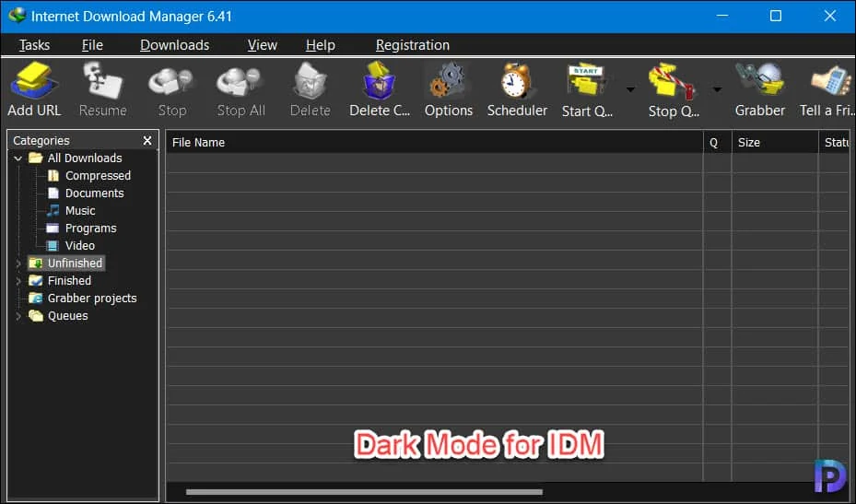The width and height of the screenshot is (856, 504).
Task: Open the Tasks menu
Action: tap(34, 45)
